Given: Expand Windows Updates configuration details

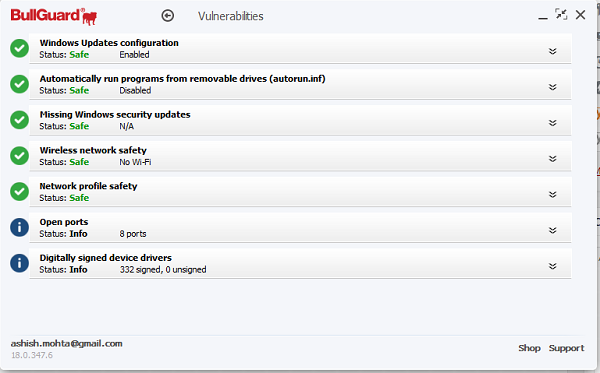Looking at the screenshot, I should (553, 51).
